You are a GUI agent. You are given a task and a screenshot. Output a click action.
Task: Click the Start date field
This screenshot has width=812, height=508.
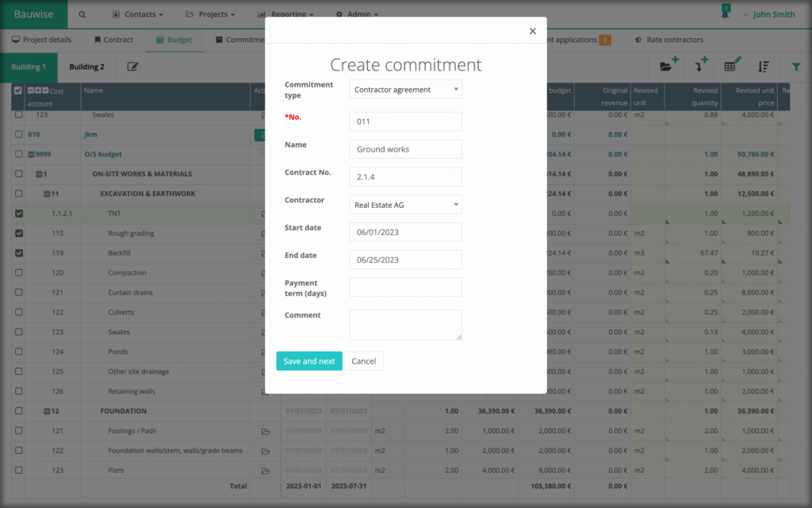click(x=405, y=233)
